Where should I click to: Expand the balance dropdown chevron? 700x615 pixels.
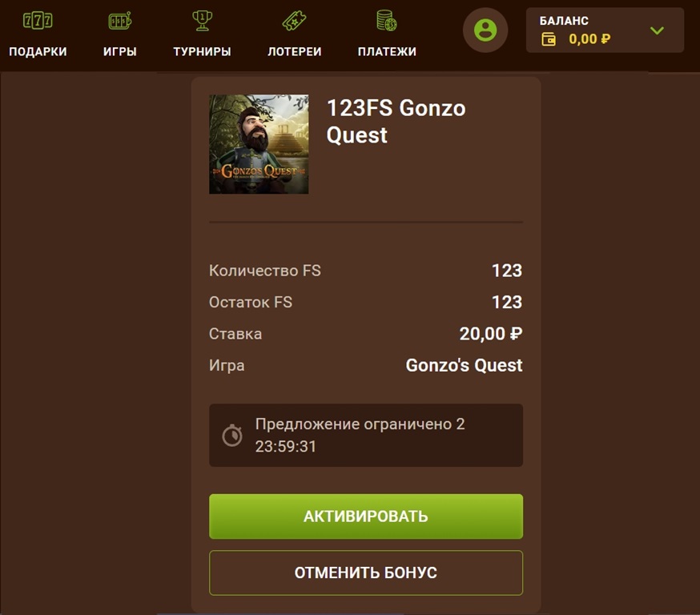(x=657, y=30)
